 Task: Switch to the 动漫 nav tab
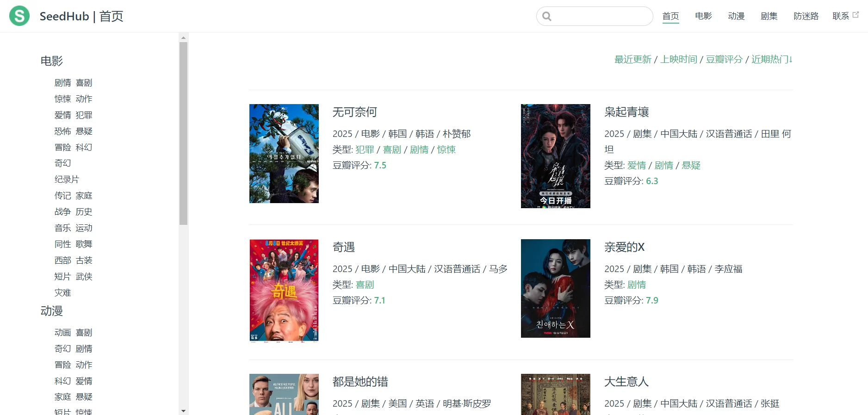point(736,16)
